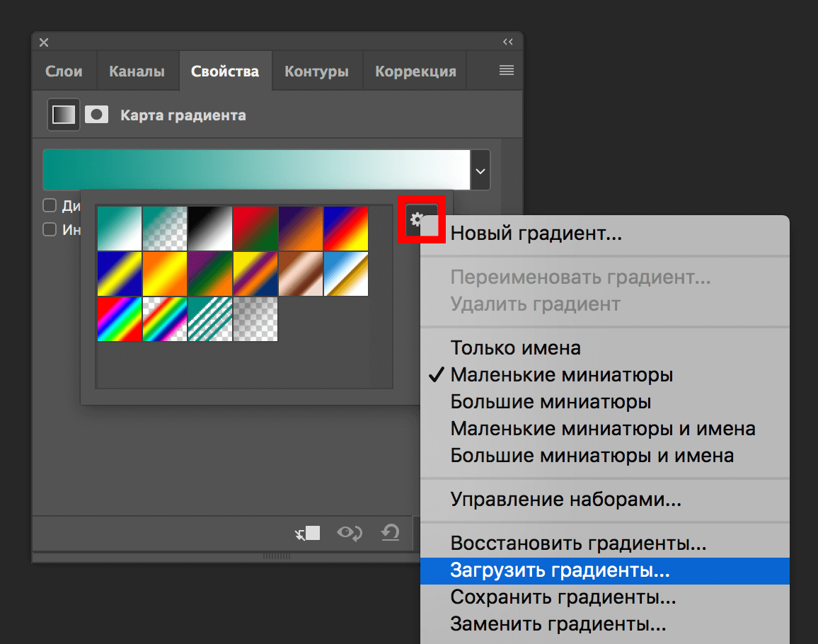Screen dimensions: 818x644
Task: Click the clip to layer icon at panel bottom
Action: 309,533
